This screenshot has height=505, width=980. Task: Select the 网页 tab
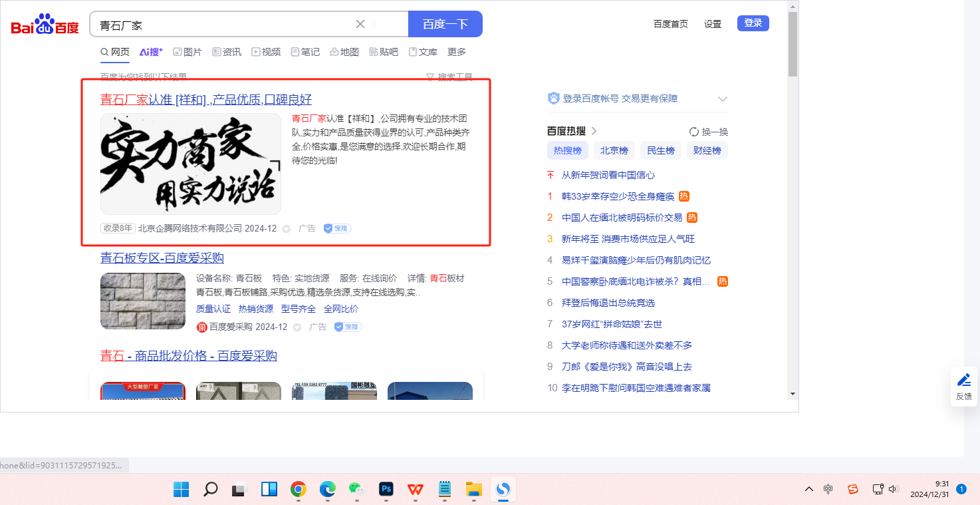115,52
